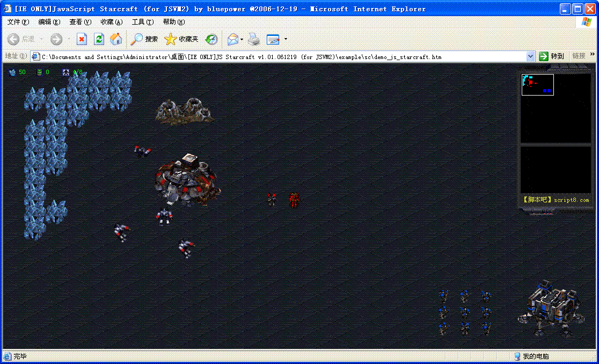Expand the Edit button dropdown arrow

tap(286, 39)
